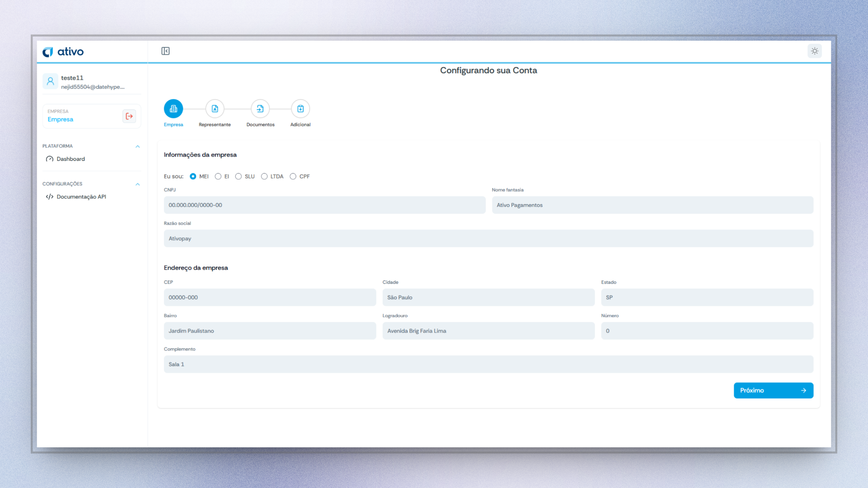Select the MEI radio option
This screenshot has height=488, width=868.
coord(193,177)
